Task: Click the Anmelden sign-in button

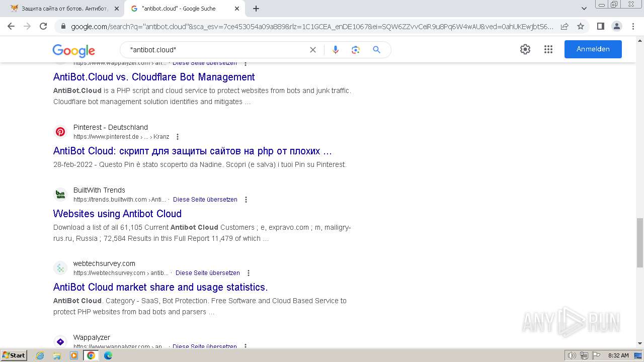Action: tap(593, 49)
